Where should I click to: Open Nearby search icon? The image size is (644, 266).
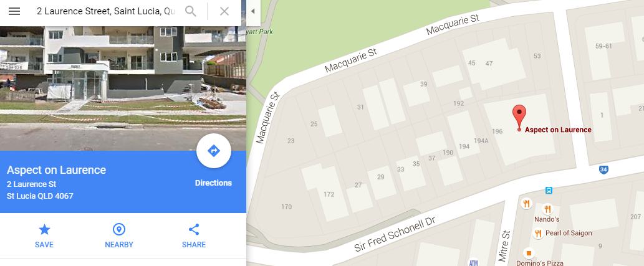click(118, 229)
